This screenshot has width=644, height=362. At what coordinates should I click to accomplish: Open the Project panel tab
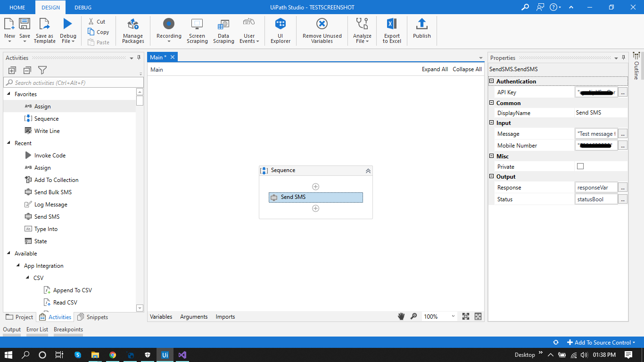(x=20, y=317)
